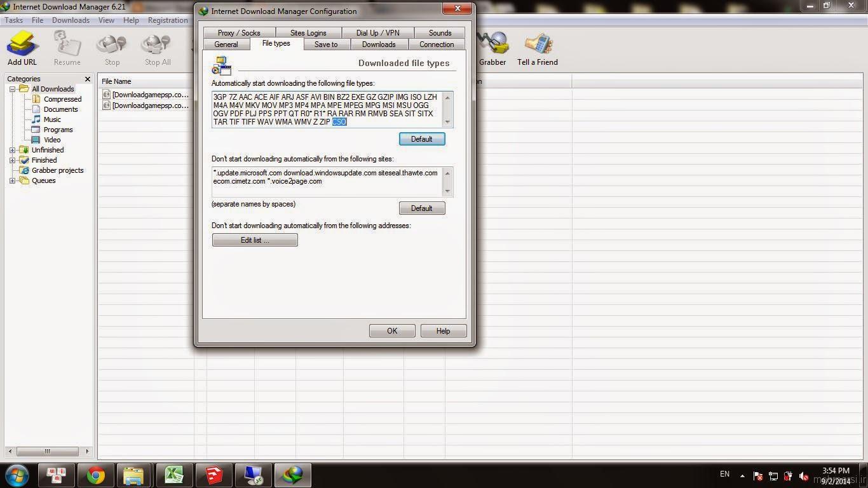This screenshot has height=488, width=868.
Task: Switch to the Sites Logins tab
Action: (x=308, y=33)
